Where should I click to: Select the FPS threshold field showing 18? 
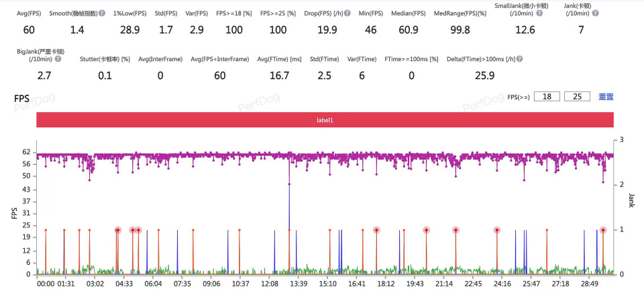(x=547, y=97)
